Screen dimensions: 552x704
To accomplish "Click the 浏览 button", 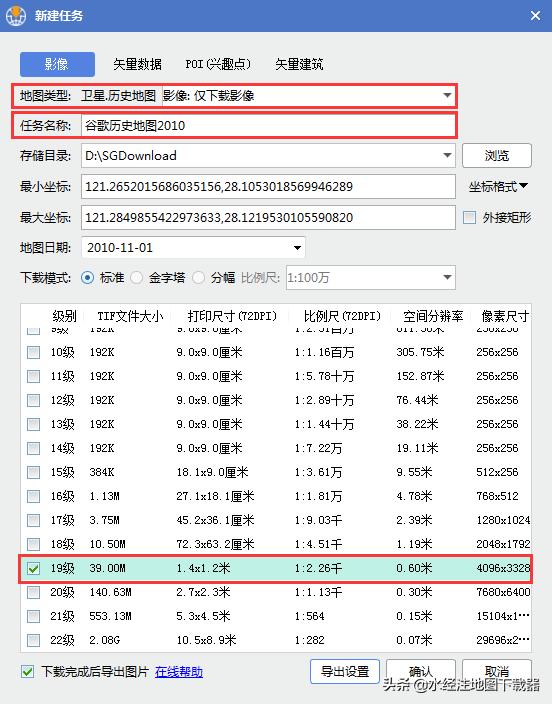I will pyautogui.click(x=497, y=155).
